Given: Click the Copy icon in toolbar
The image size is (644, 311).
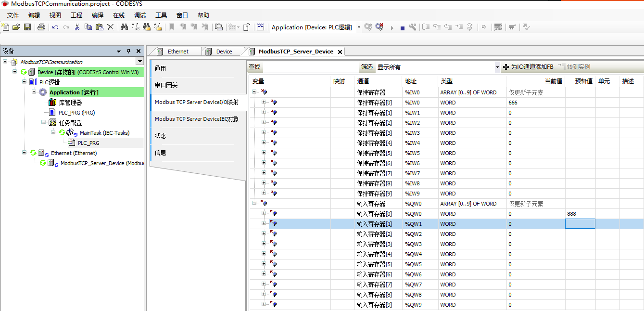Looking at the screenshot, I should click(x=88, y=27).
